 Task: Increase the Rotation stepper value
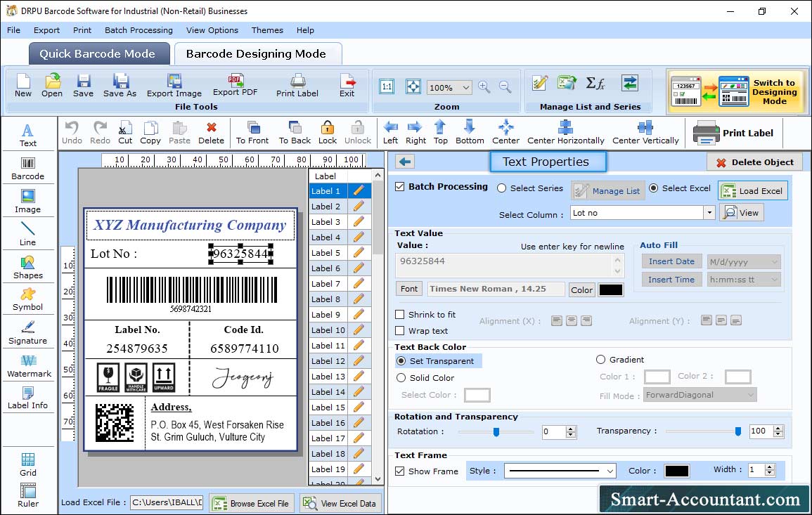(571, 429)
